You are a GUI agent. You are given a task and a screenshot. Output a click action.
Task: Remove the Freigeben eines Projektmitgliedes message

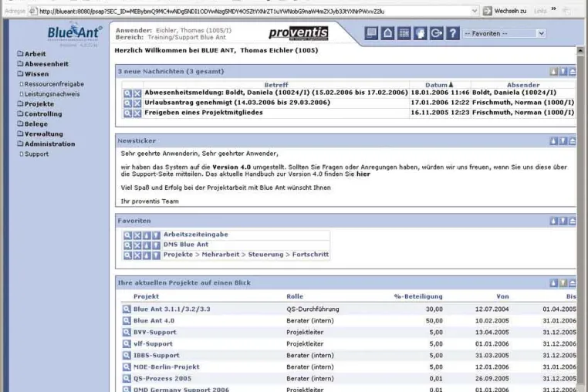pyautogui.click(x=137, y=113)
